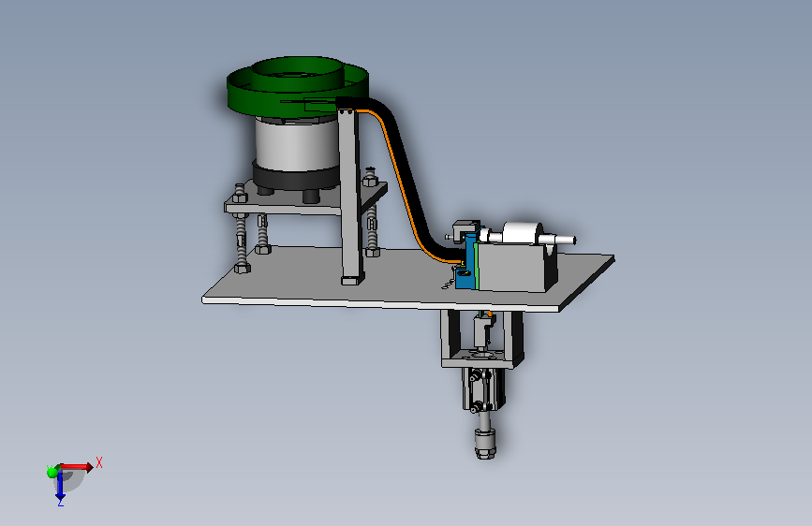The height and width of the screenshot is (526, 812).
Task: Click the green Y axis ball of the triad
Action: [x=52, y=472]
